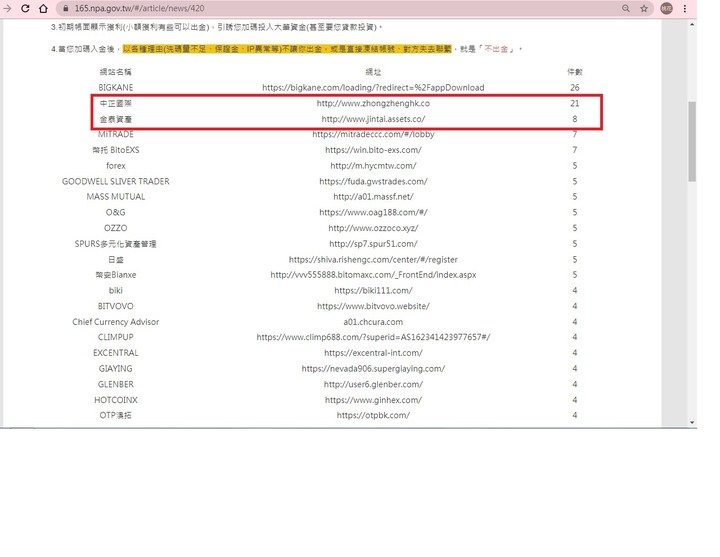Click the count 8 cell
The image size is (720, 557).
574,119
